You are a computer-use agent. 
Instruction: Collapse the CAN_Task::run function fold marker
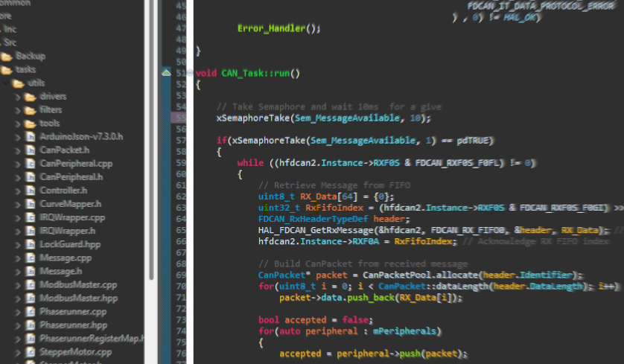pyautogui.click(x=168, y=73)
